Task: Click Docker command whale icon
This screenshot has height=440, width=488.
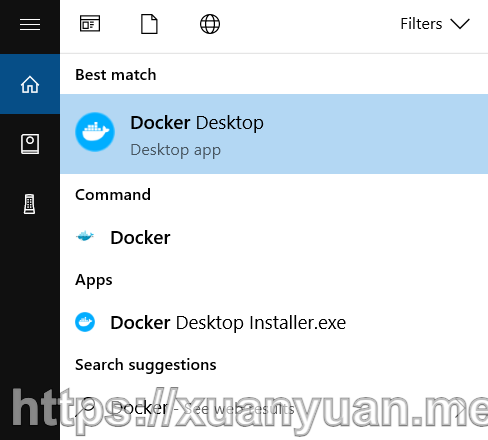Action: 85,236
